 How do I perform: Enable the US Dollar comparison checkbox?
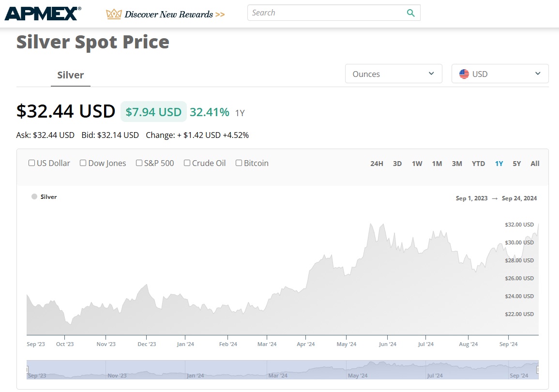(32, 163)
